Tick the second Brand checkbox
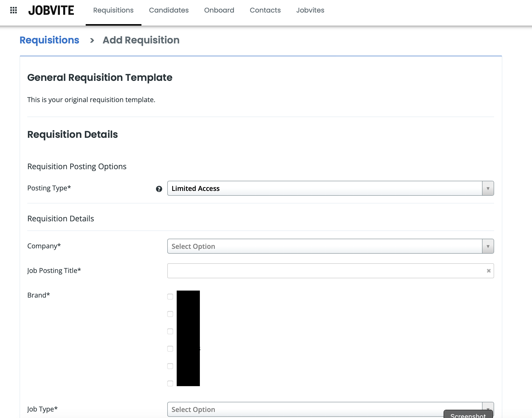532x418 pixels. pos(170,314)
